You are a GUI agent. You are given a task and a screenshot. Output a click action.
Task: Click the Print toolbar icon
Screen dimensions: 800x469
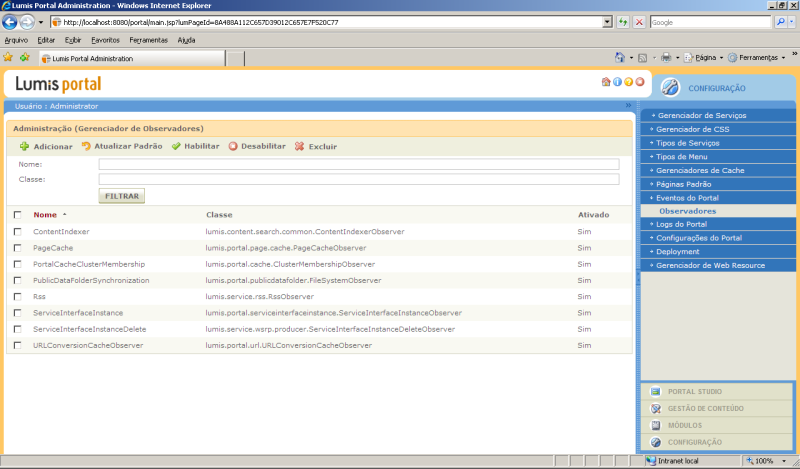pyautogui.click(x=666, y=58)
